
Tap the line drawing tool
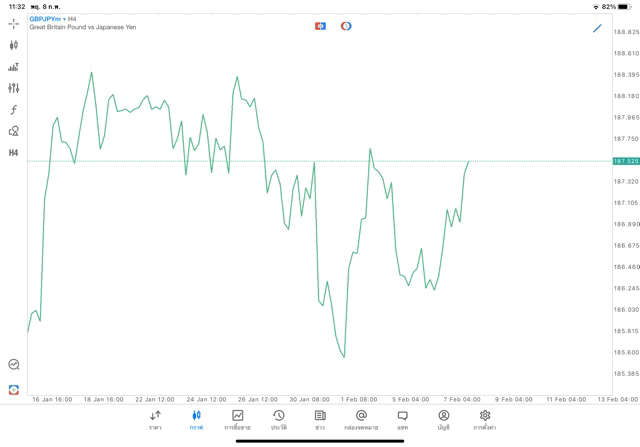point(597,28)
